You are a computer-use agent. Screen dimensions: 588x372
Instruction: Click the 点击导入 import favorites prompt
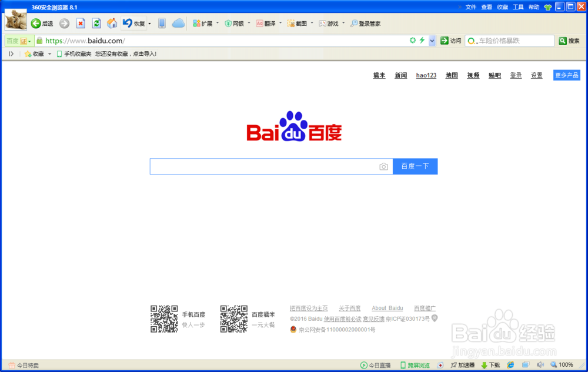click(x=143, y=54)
